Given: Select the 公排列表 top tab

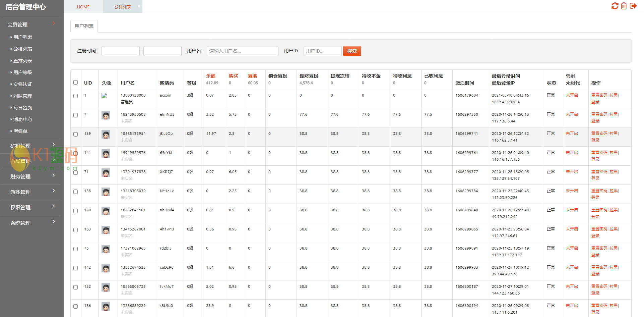Looking at the screenshot, I should [x=123, y=7].
